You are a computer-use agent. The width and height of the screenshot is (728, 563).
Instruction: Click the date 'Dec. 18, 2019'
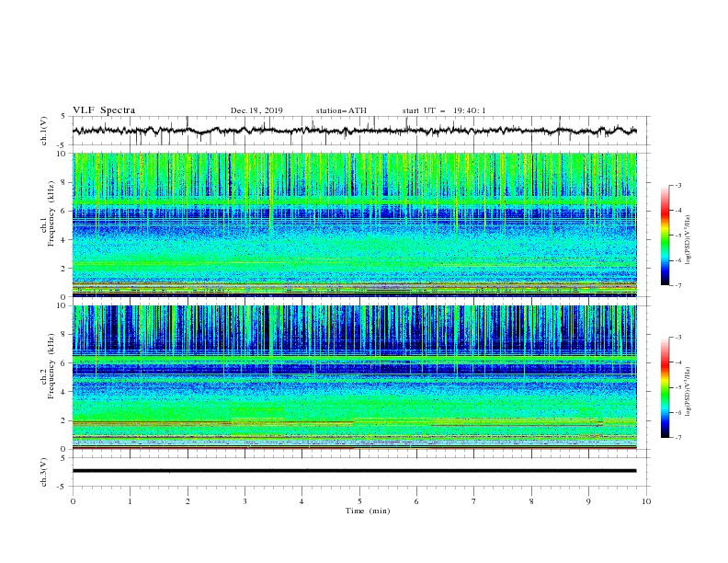[256, 110]
